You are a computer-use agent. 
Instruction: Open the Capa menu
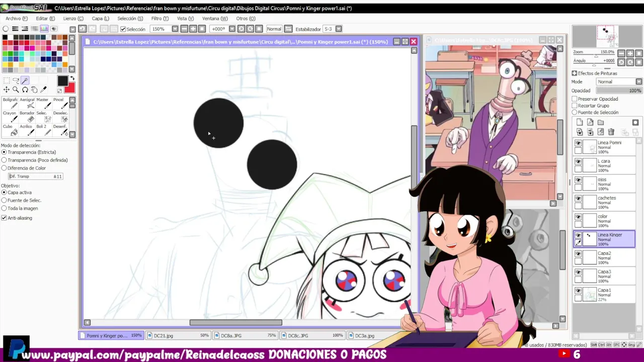click(x=100, y=19)
